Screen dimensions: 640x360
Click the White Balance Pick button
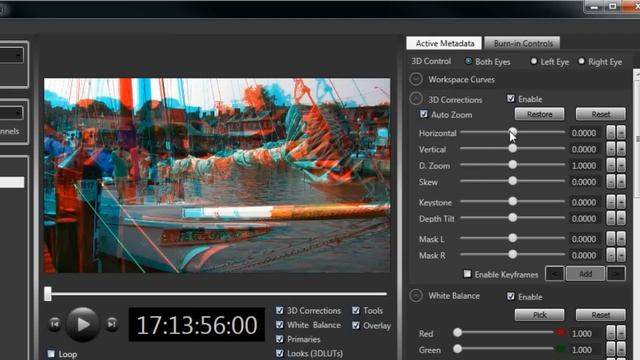540,315
